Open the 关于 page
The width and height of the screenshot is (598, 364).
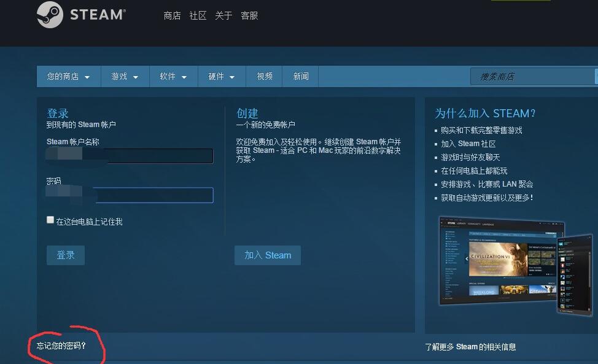223,15
